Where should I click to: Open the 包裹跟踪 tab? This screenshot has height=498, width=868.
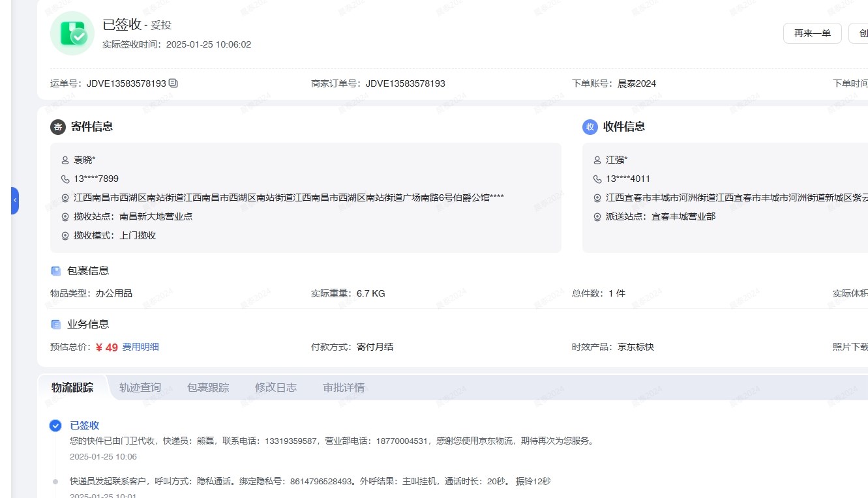[x=208, y=387]
